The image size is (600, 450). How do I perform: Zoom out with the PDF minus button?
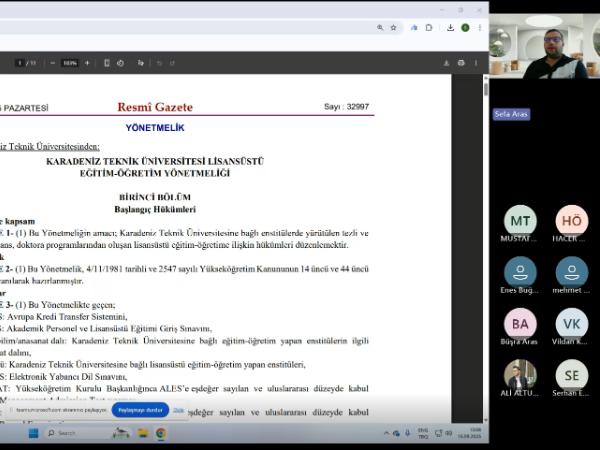(52, 63)
